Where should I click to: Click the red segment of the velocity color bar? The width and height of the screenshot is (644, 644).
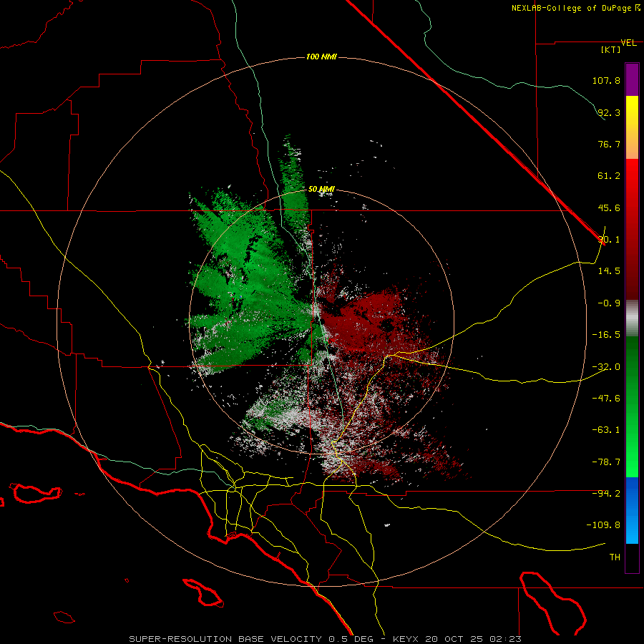pos(632,229)
